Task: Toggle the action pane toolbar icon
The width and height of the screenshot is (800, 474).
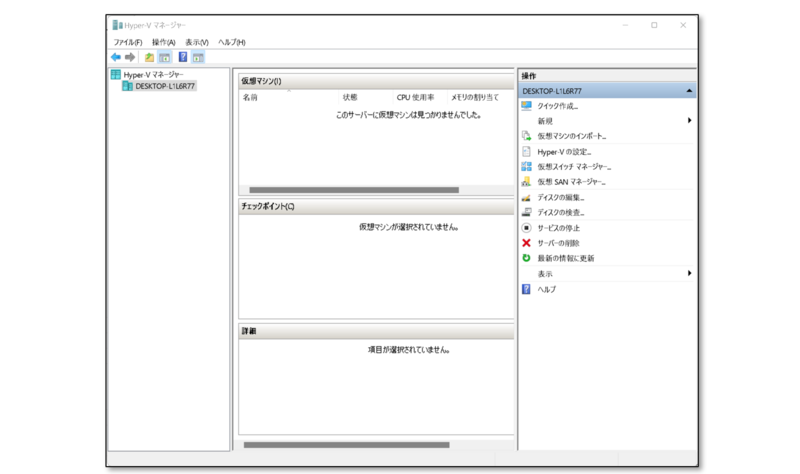Action: 198,57
